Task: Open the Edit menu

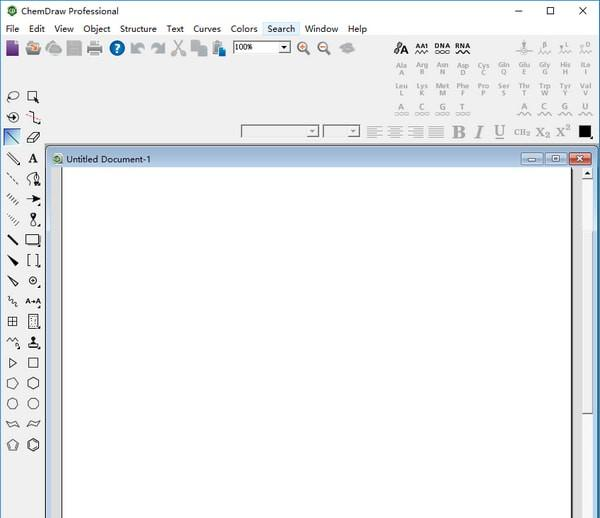Action: point(37,29)
